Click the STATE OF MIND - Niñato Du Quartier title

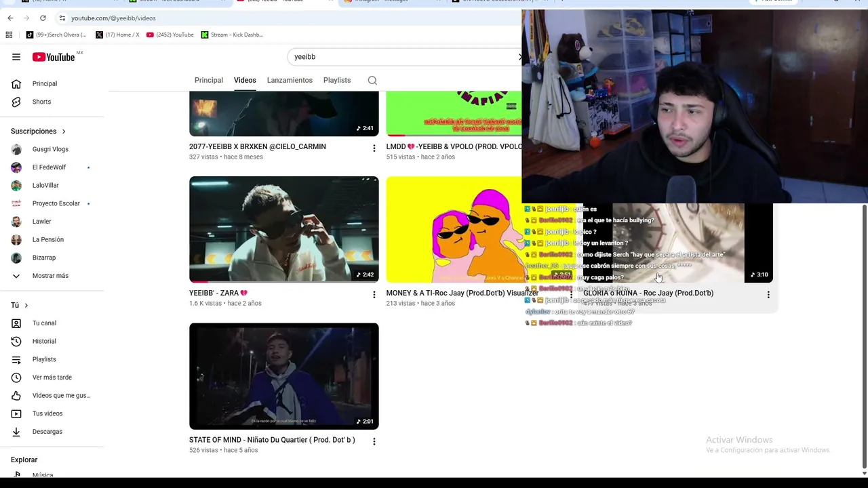[272, 440]
